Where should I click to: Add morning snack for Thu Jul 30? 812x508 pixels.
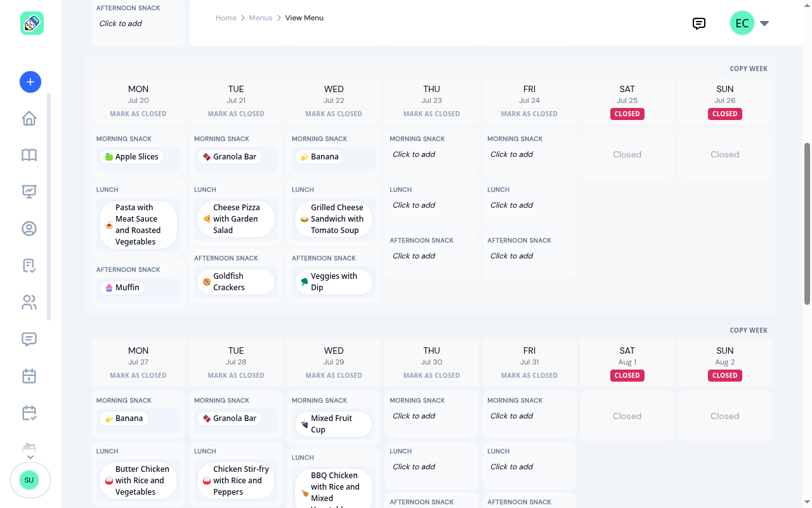414,416
